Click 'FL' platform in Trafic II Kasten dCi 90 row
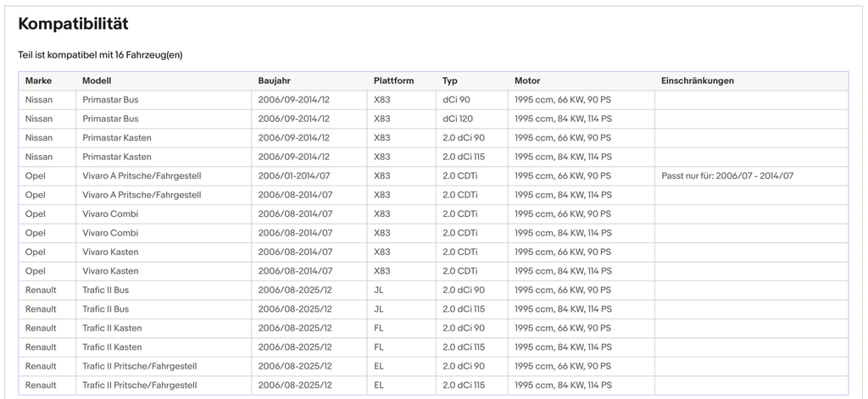This screenshot has height=399, width=868. pyautogui.click(x=379, y=328)
